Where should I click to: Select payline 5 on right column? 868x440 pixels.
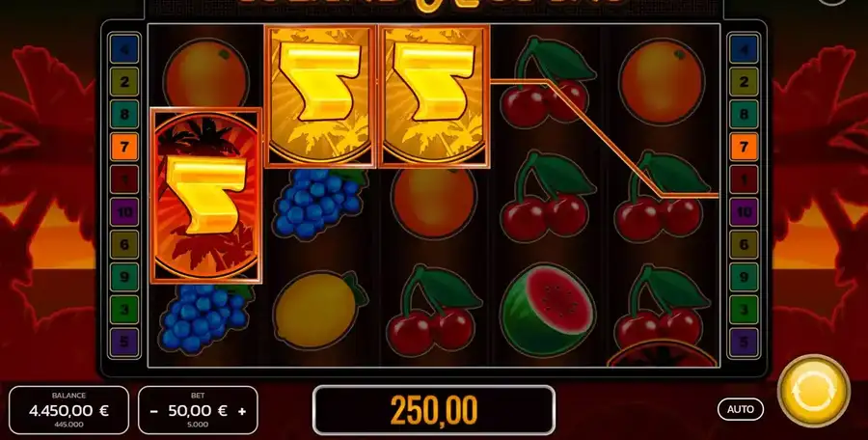pyautogui.click(x=744, y=342)
